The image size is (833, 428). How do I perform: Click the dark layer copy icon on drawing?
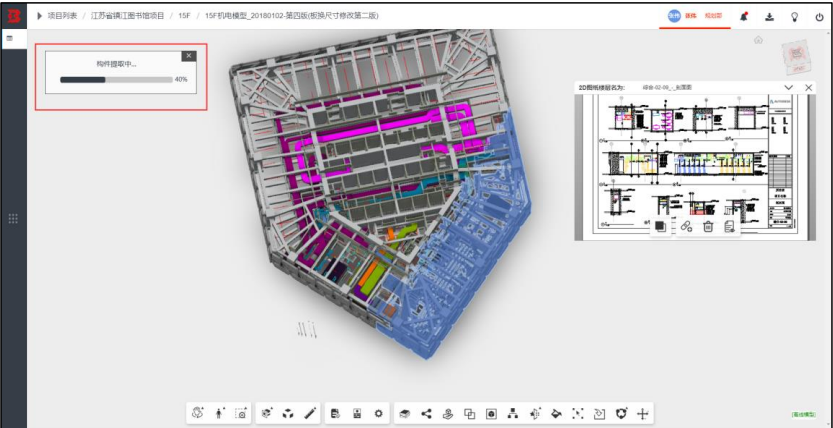660,226
